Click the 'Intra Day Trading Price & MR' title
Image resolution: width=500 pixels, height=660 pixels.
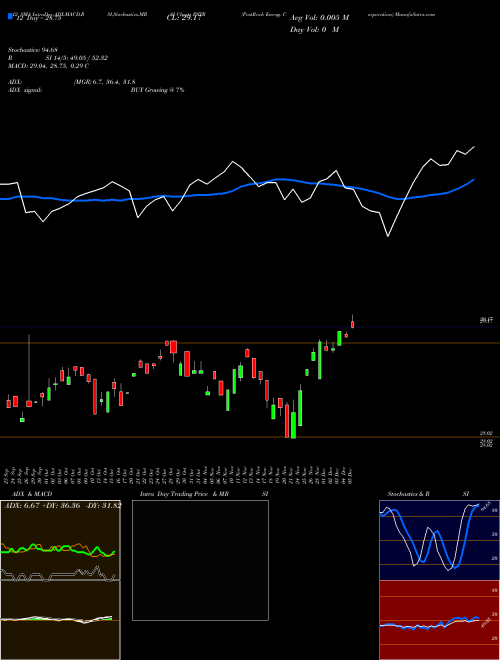(184, 494)
